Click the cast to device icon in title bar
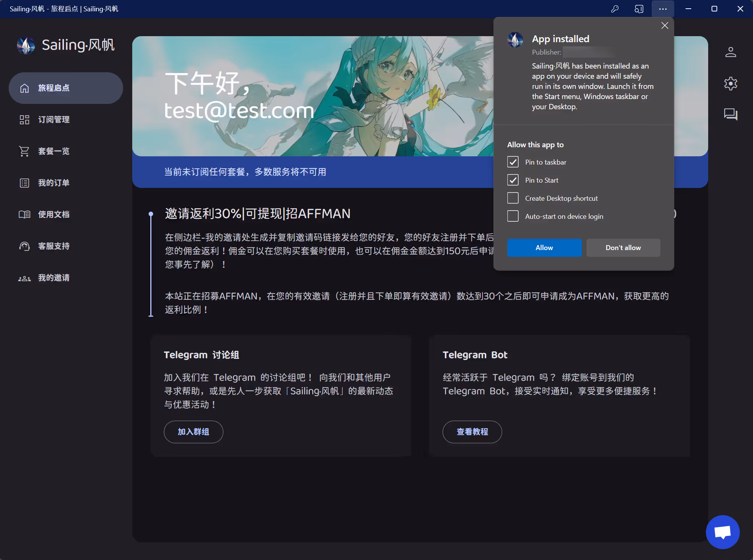This screenshot has width=753, height=560. pos(639,9)
